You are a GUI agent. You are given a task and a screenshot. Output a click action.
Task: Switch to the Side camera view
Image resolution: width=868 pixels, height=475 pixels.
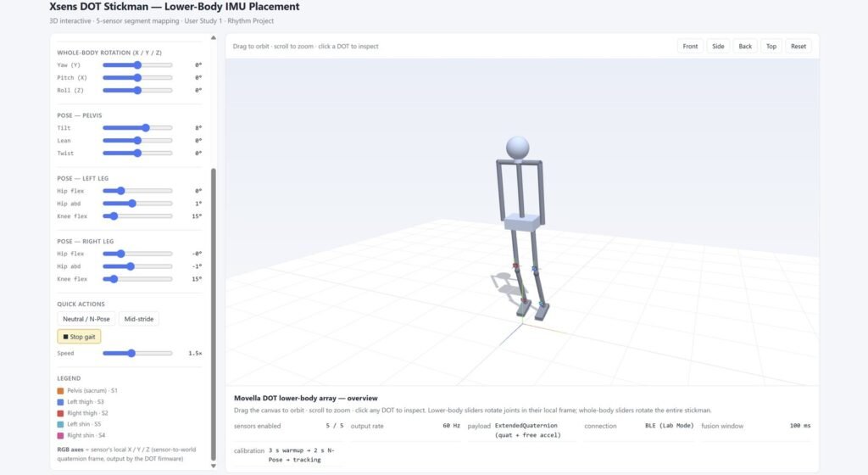pyautogui.click(x=718, y=46)
